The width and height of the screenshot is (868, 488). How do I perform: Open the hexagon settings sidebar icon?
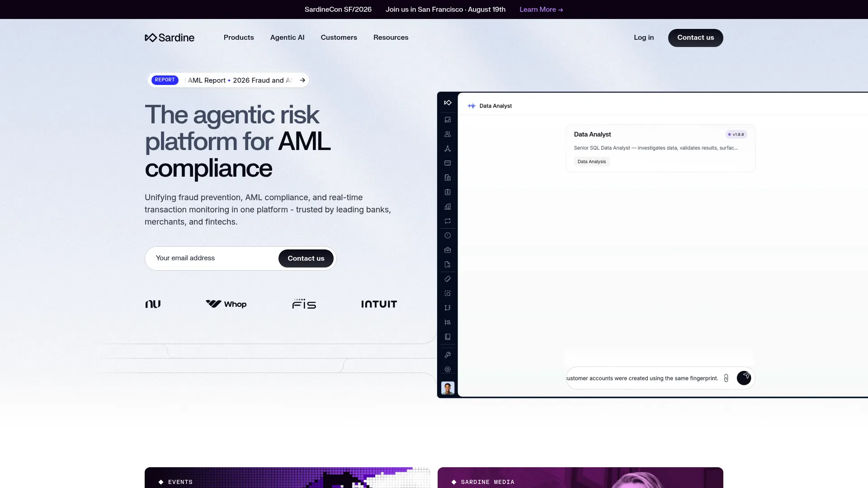[448, 369]
